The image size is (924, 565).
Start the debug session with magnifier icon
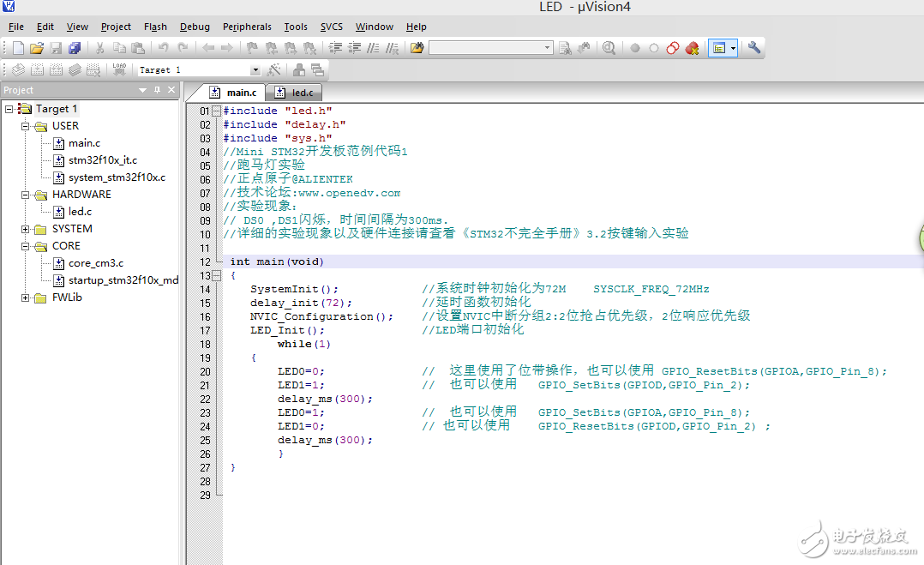(609, 48)
